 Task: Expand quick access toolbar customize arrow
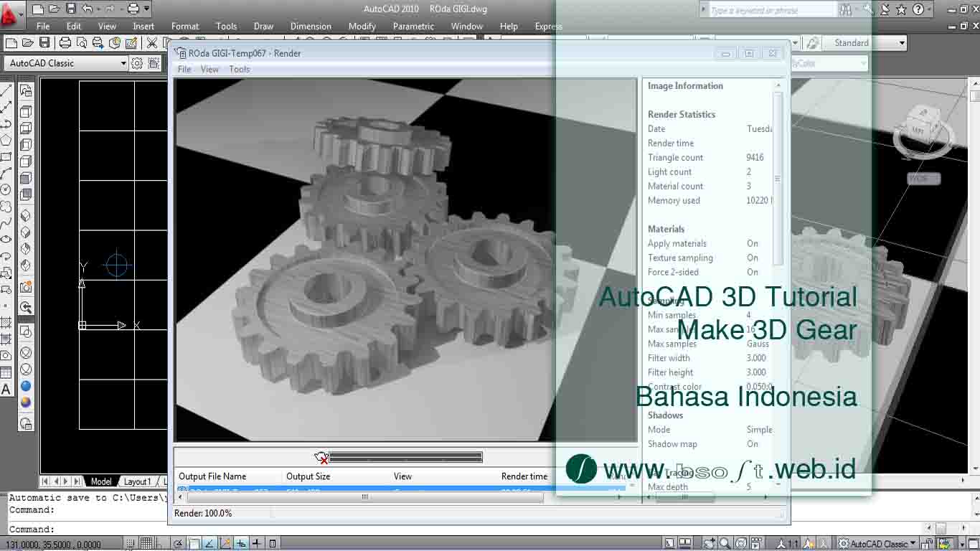147,9
